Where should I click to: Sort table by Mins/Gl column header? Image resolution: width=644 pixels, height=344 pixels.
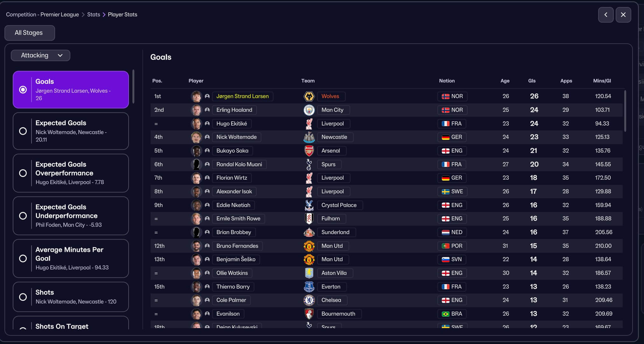[602, 81]
